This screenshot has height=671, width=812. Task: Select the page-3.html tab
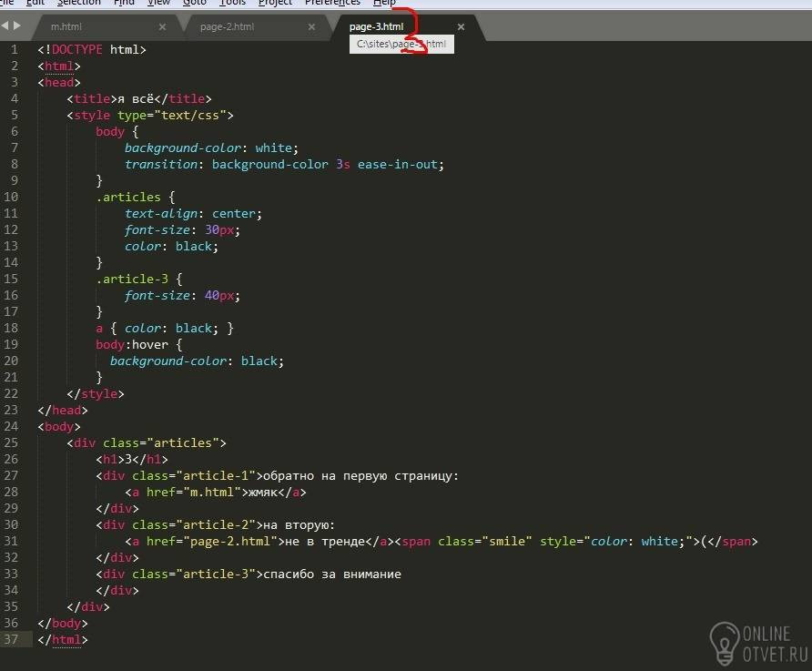[x=377, y=27]
